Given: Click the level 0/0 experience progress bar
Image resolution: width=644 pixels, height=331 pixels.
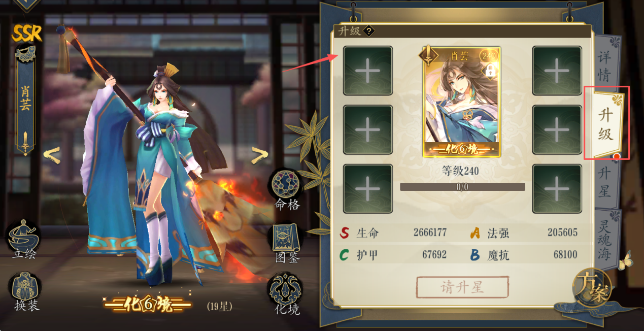Looking at the screenshot, I should click(x=462, y=187).
